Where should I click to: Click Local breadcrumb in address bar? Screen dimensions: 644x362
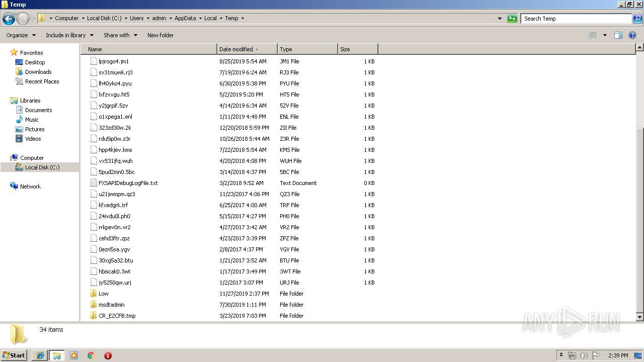click(210, 18)
